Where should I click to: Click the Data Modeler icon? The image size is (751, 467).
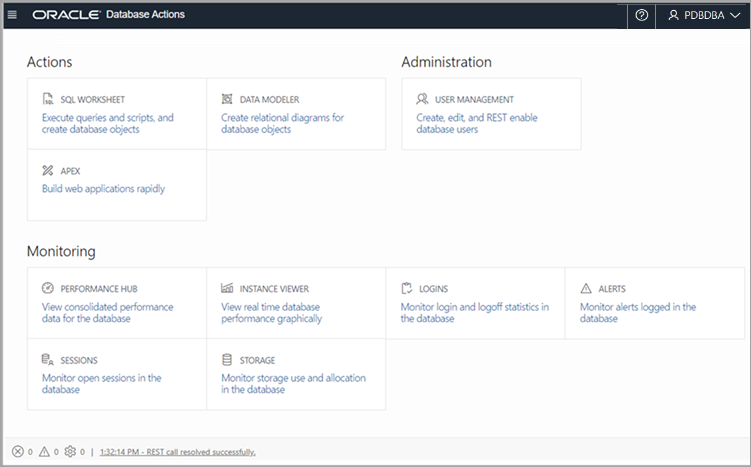click(x=227, y=100)
